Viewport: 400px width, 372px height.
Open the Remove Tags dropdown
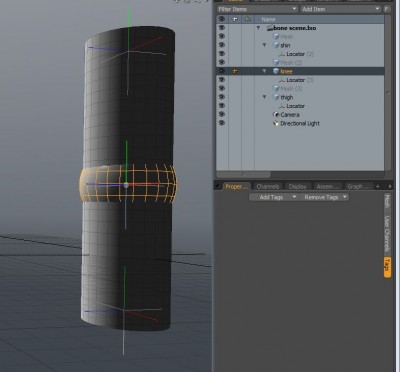pyautogui.click(x=324, y=197)
